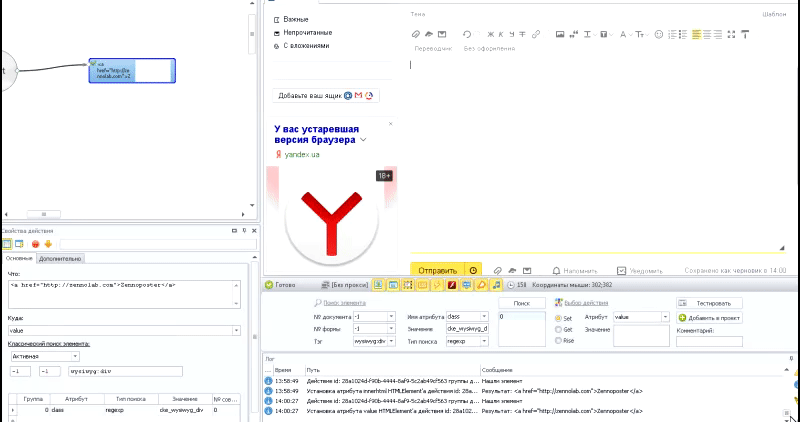800x422 pixels.
Task: Open the Куда value dropdown
Action: [x=236, y=331]
